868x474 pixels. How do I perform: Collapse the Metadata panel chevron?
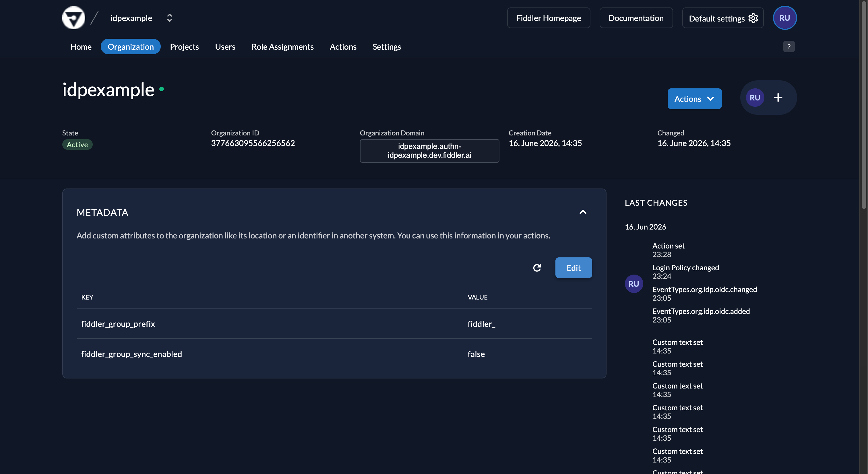(x=583, y=212)
